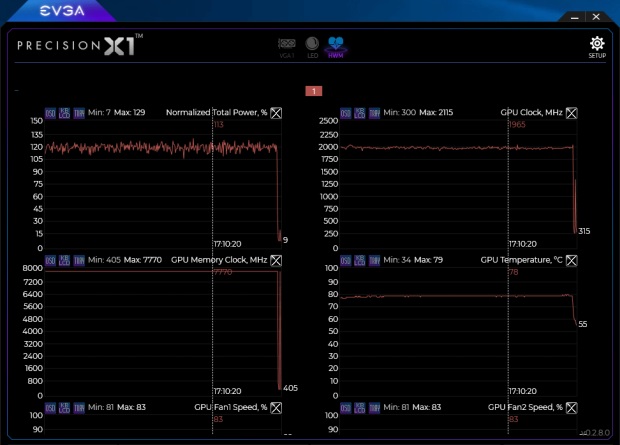Click the 'GPU Fan2 Speed, %' title
The width and height of the screenshot is (620, 445).
coord(525,407)
